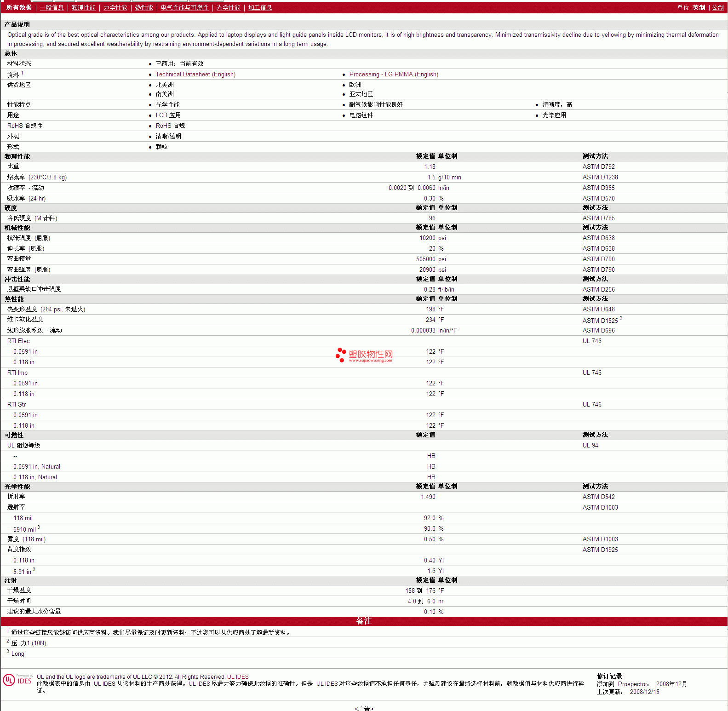Click the 修订记录 heading
The image size is (728, 711).
tap(609, 677)
